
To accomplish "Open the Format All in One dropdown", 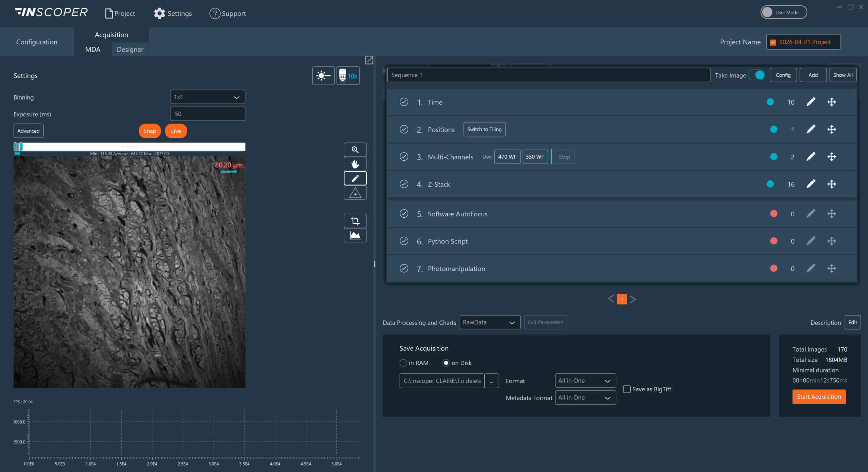I will coord(585,380).
